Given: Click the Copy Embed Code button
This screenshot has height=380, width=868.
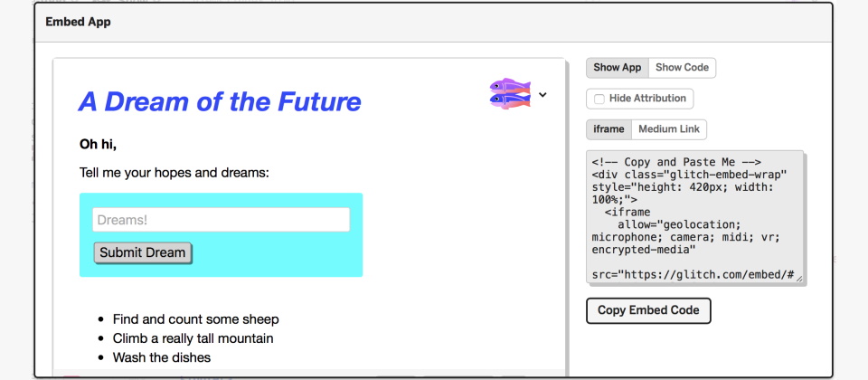Looking at the screenshot, I should (648, 310).
